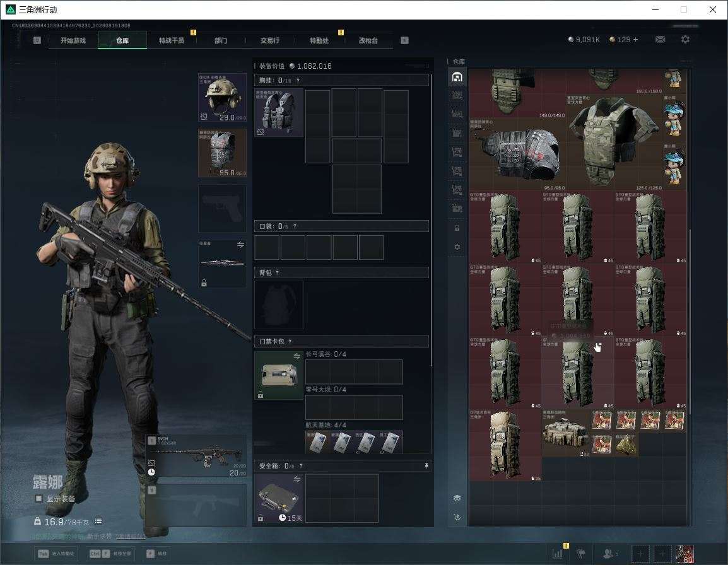Click the empty backpack slot
This screenshot has height=565, width=728.
[279, 305]
